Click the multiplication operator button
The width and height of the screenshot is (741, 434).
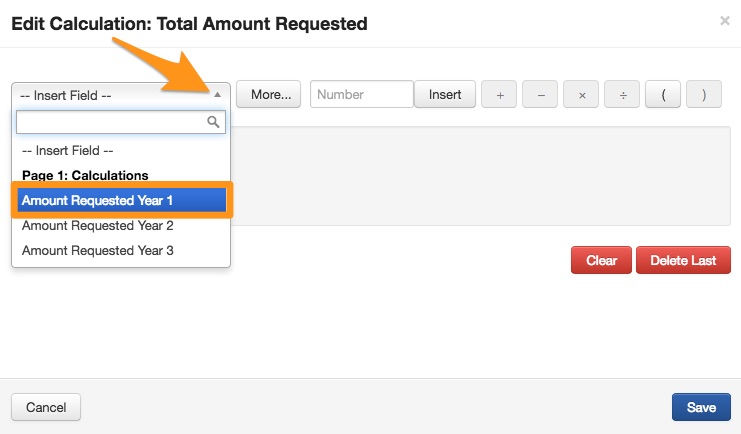(x=582, y=95)
